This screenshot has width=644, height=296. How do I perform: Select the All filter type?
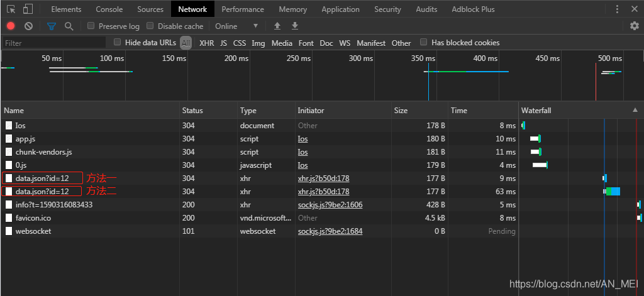click(x=186, y=43)
